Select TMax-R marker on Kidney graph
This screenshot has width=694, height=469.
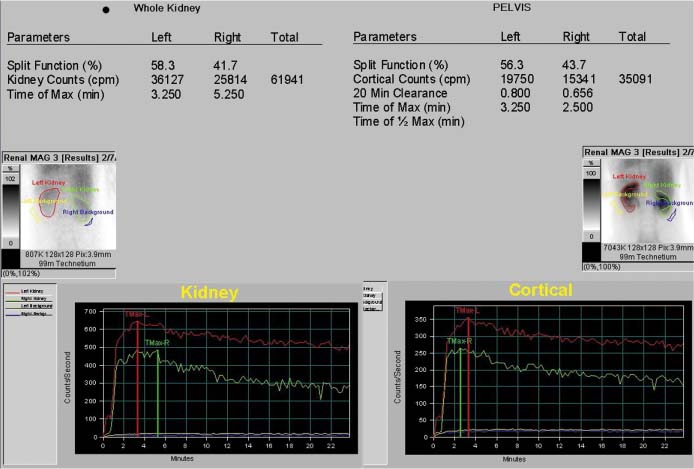[157, 343]
